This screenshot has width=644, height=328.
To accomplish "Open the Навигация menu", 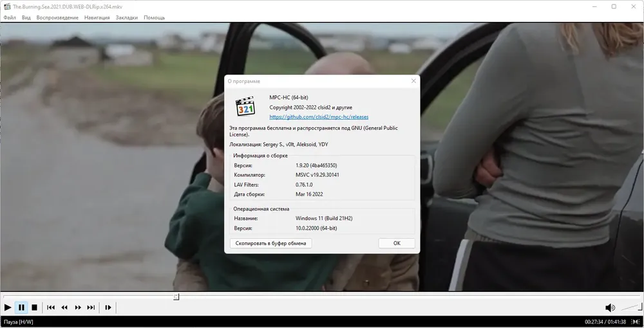I will tap(97, 17).
